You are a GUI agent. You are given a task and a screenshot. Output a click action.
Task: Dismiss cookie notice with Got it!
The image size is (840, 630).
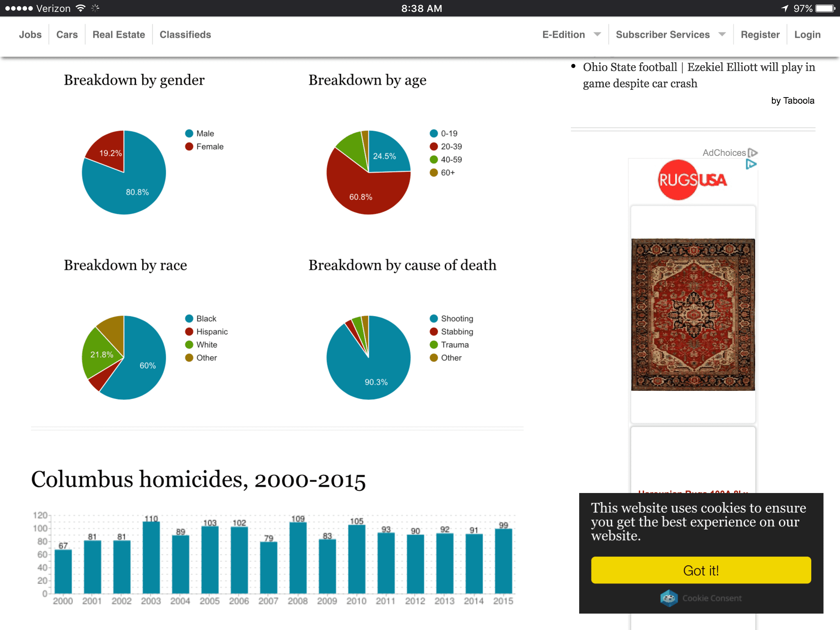coord(701,570)
